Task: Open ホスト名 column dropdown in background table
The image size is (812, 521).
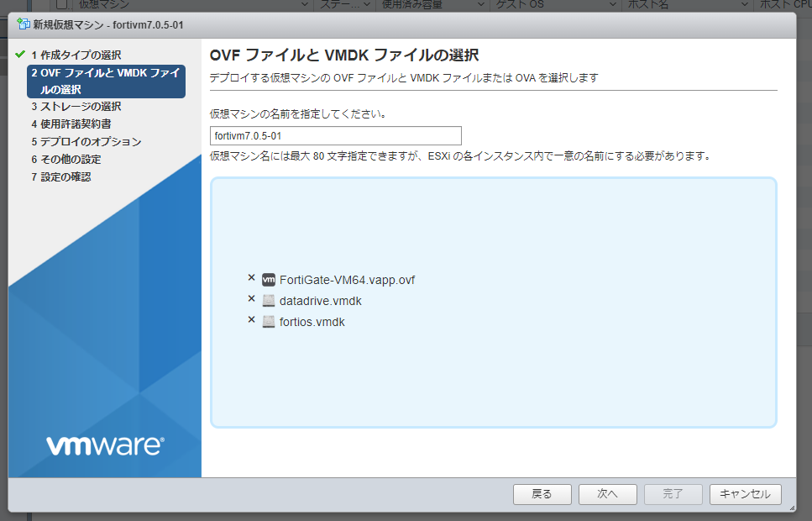Action: click(x=745, y=4)
